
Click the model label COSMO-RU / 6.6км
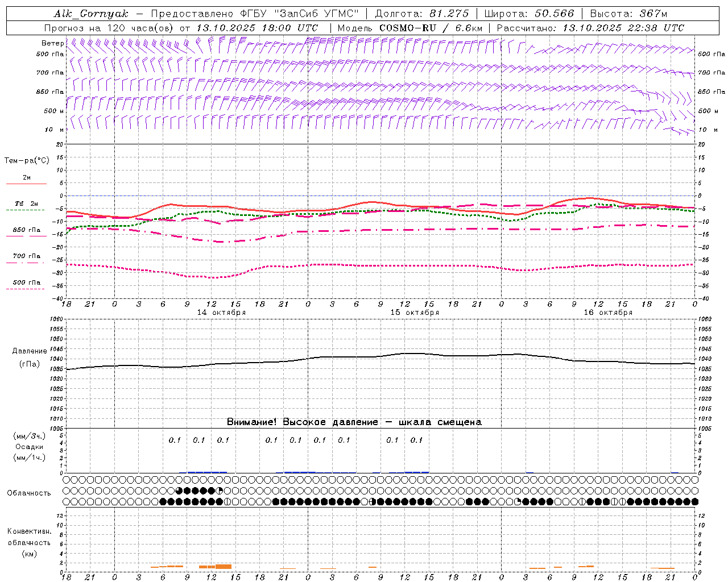pos(410,28)
